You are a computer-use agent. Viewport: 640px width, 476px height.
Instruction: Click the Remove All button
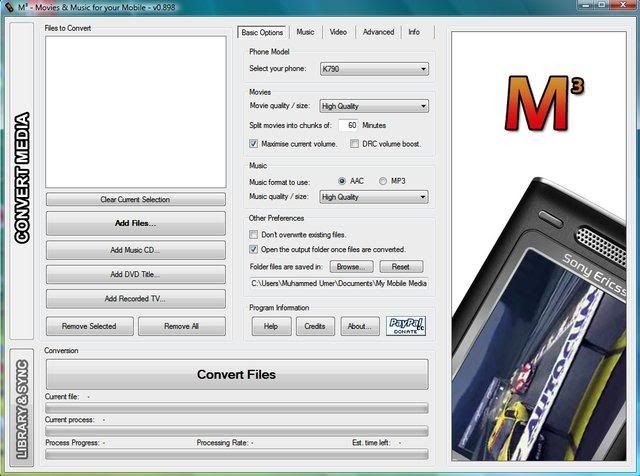182,326
